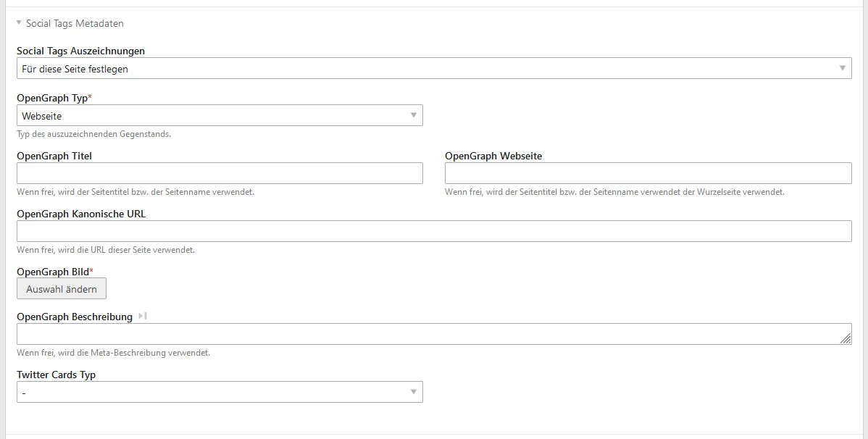Click the icon beside OpenGraph Beschreibung label
This screenshot has width=868, height=439.
143,317
